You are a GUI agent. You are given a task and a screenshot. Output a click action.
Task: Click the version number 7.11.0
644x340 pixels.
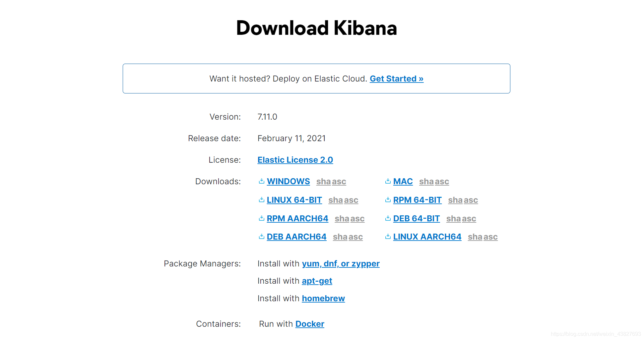click(x=267, y=117)
